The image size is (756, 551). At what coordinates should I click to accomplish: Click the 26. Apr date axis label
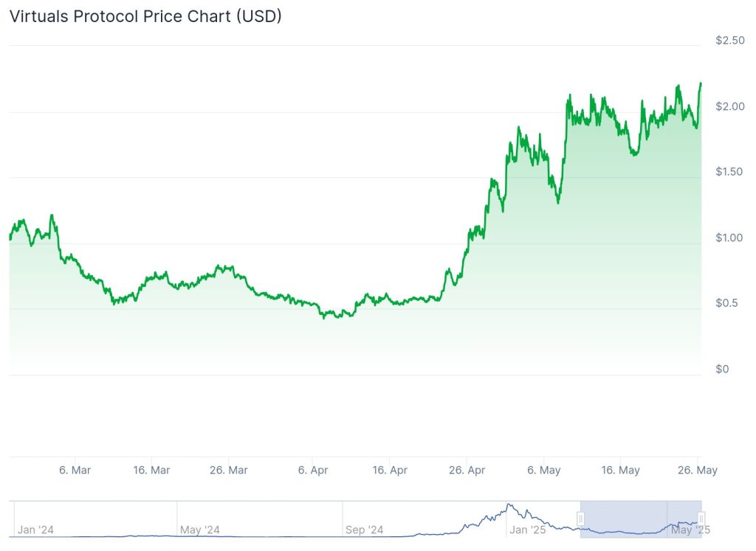[467, 470]
